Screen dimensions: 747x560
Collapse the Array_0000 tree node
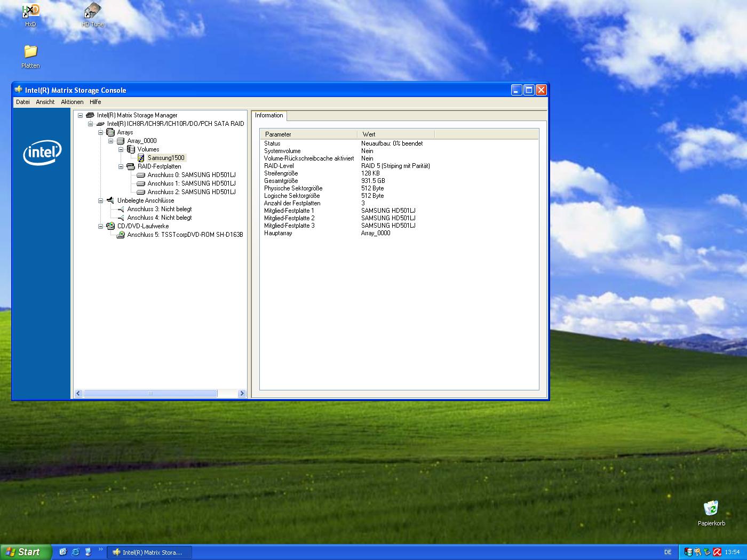pos(110,141)
